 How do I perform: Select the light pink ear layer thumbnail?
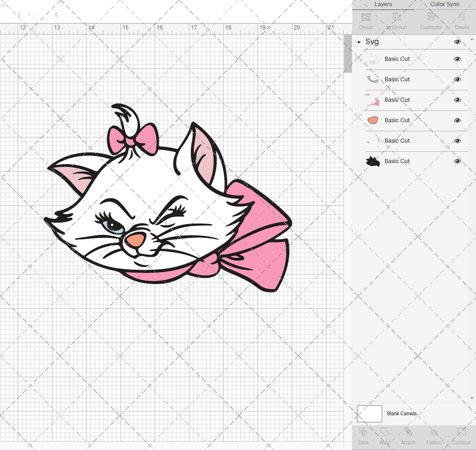[373, 141]
